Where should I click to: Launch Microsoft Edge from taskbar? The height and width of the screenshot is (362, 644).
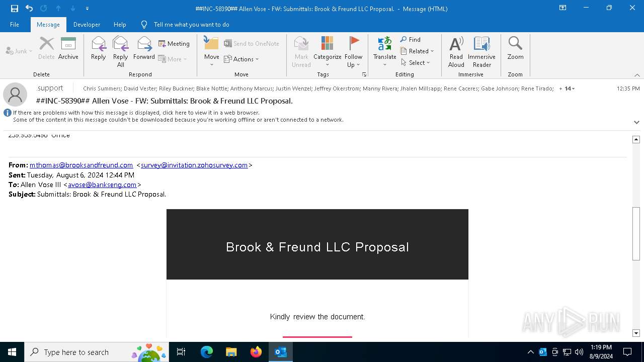pos(207,352)
